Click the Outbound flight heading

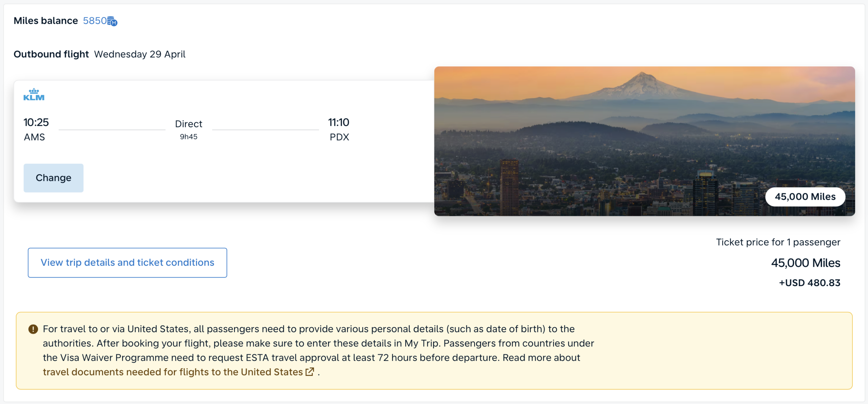point(51,54)
